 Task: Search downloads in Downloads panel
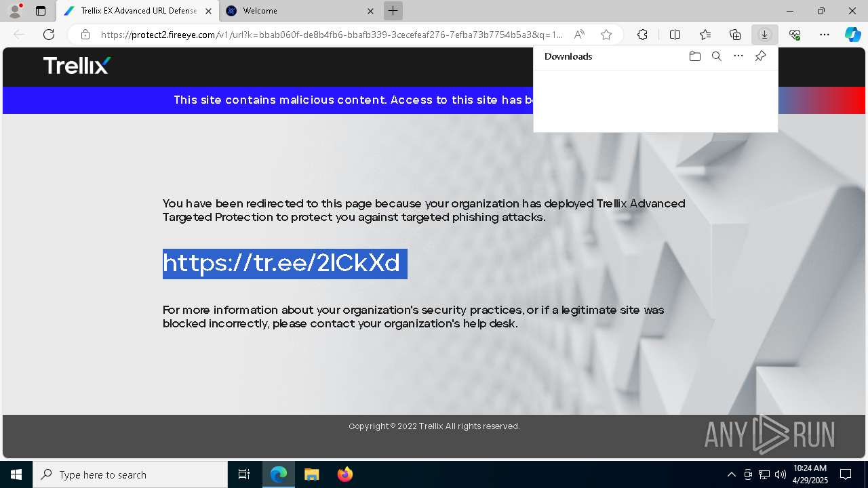tap(716, 56)
